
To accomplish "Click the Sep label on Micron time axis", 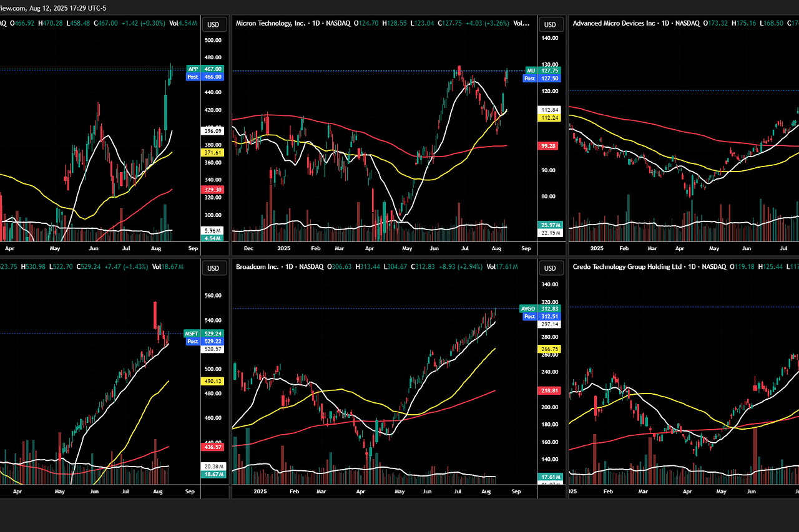I will click(526, 248).
